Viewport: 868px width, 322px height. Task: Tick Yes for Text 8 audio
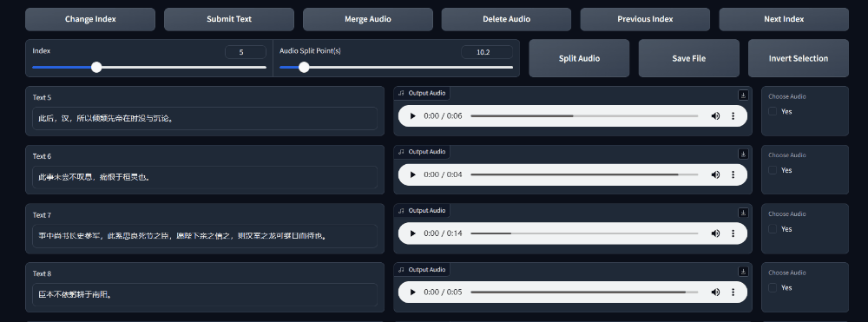[773, 287]
